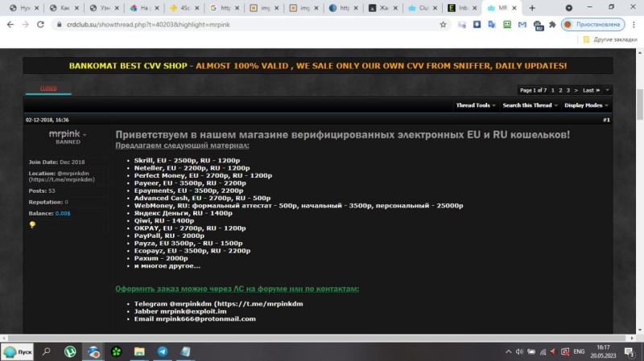Screen dimensions: 644x361
Task: Go to page 2 of the thread
Action: tap(560, 90)
